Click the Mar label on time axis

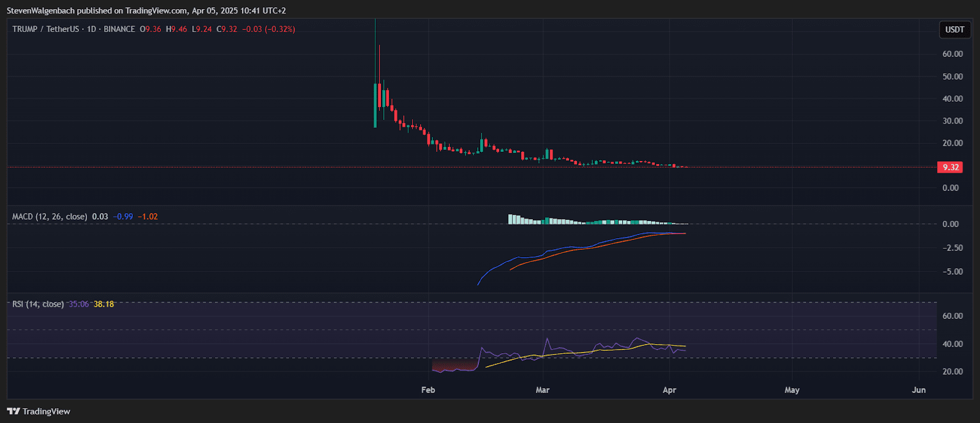click(x=543, y=390)
